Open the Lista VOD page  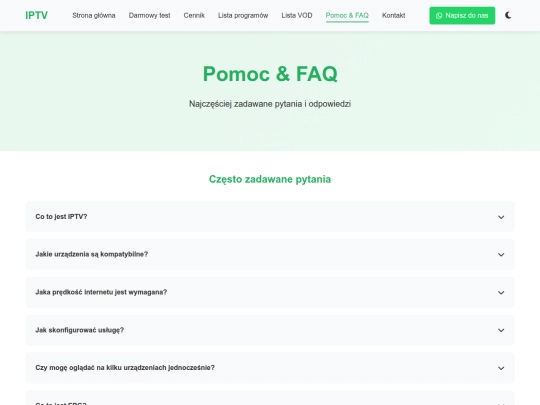click(x=297, y=15)
